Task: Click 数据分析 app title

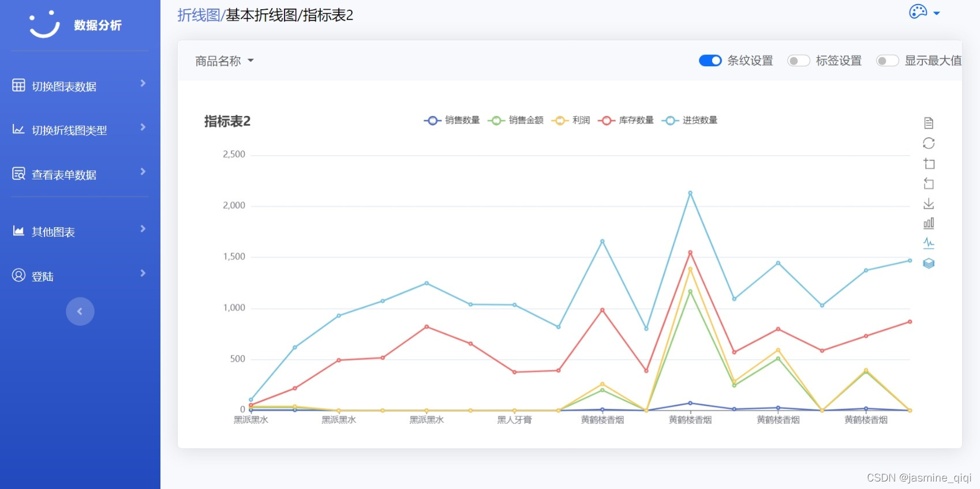Action: coord(98,25)
